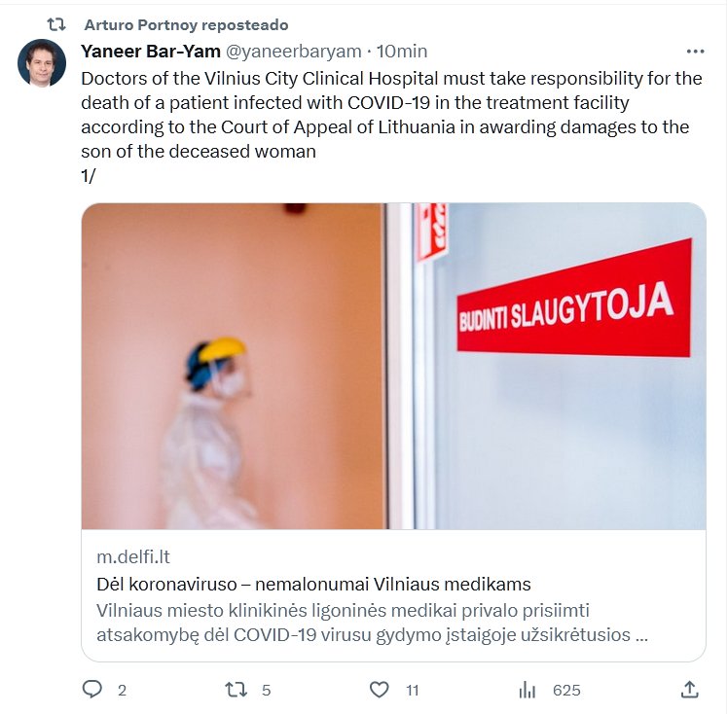
Task: Click the tweet text about Vilnius City Clinical Hospital
Action: [391, 115]
